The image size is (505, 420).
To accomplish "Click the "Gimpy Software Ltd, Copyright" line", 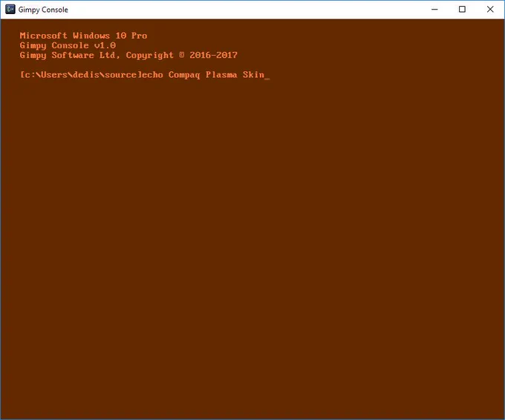I will point(128,56).
